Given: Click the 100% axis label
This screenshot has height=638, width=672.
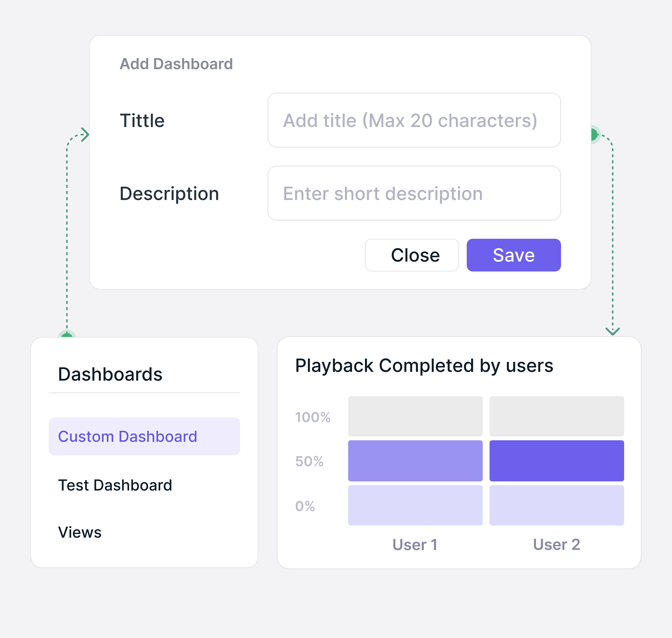Looking at the screenshot, I should tap(313, 417).
